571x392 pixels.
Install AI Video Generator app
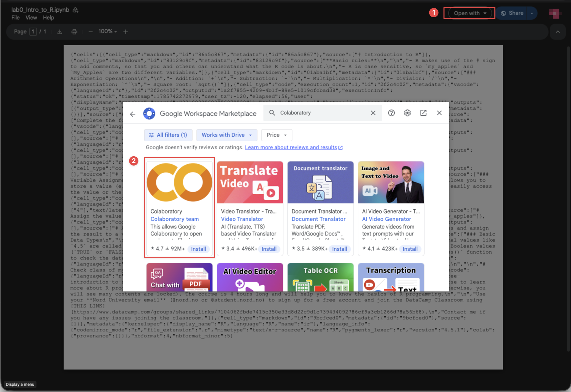pos(410,249)
